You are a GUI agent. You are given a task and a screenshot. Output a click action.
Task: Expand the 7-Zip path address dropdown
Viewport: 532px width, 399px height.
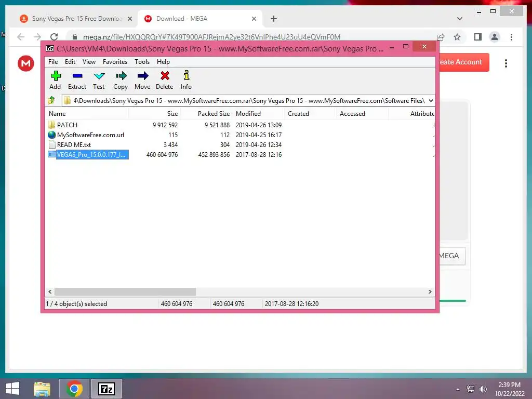[431, 101]
